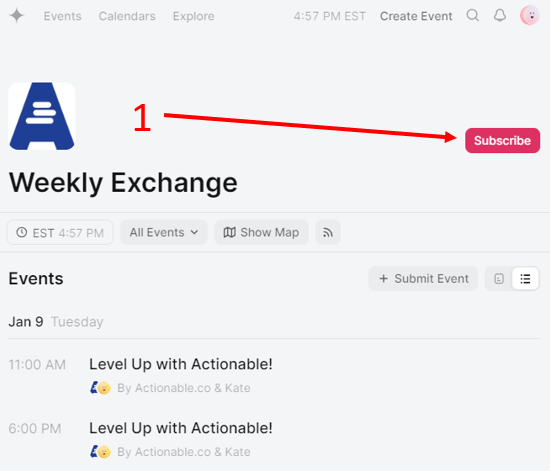
Task: Click the Actionable calendar logo
Action: point(42,116)
